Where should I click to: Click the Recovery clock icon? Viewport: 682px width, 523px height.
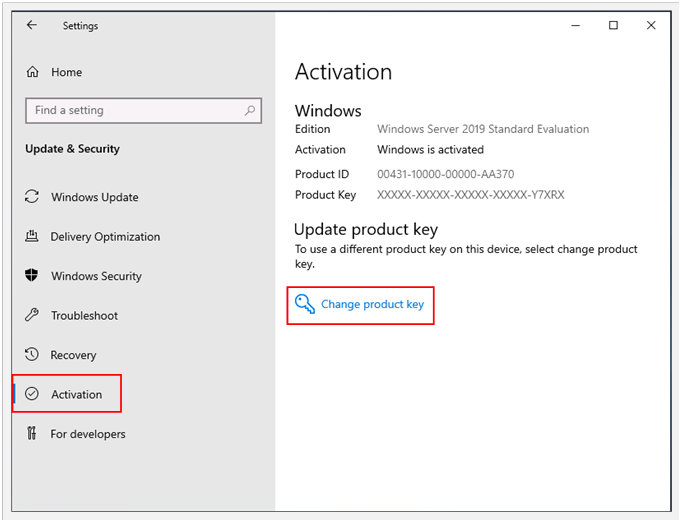[32, 355]
